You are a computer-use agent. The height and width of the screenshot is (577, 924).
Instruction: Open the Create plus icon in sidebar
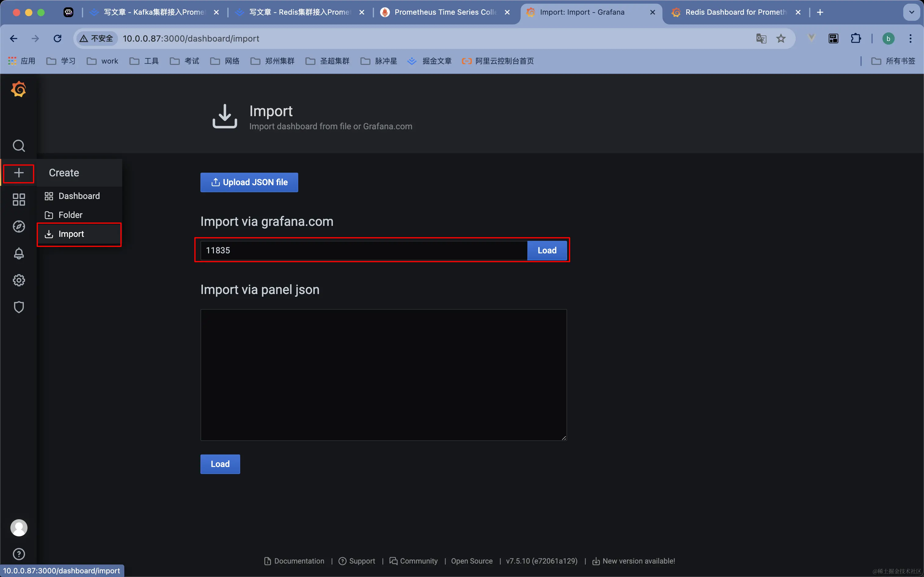point(19,173)
